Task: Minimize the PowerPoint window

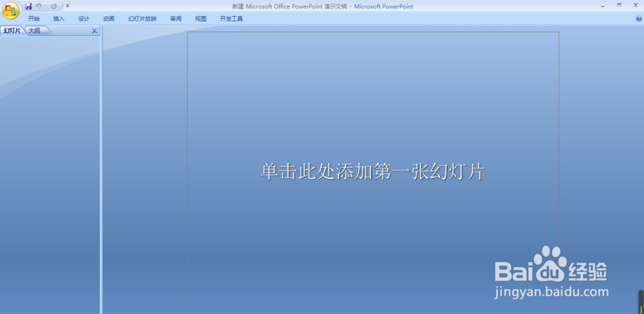Action: [603, 6]
